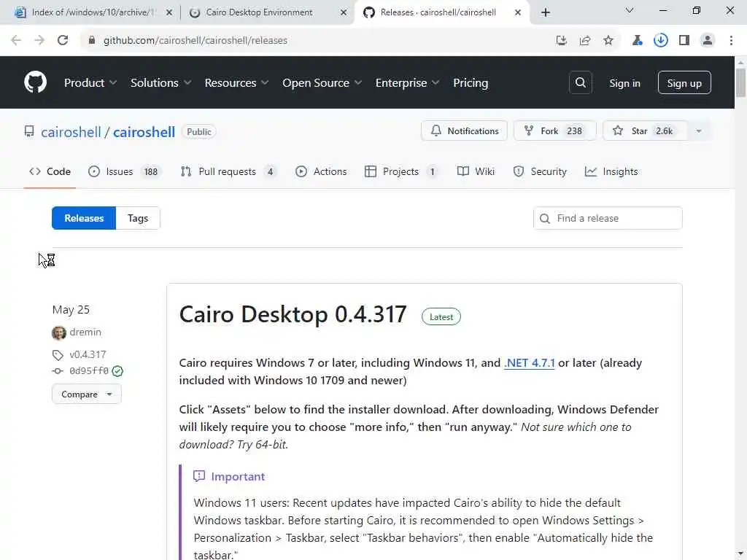Click the address bar URL

click(x=196, y=41)
